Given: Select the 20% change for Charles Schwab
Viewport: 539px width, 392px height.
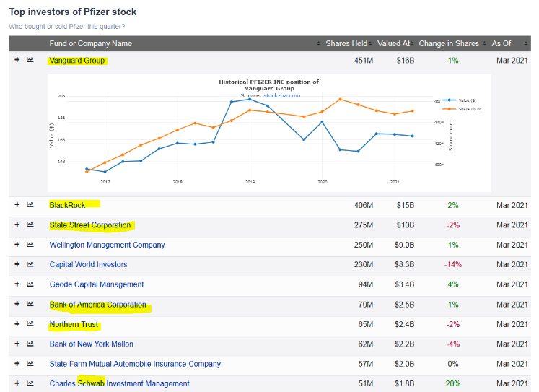Looking at the screenshot, I should point(452,383).
